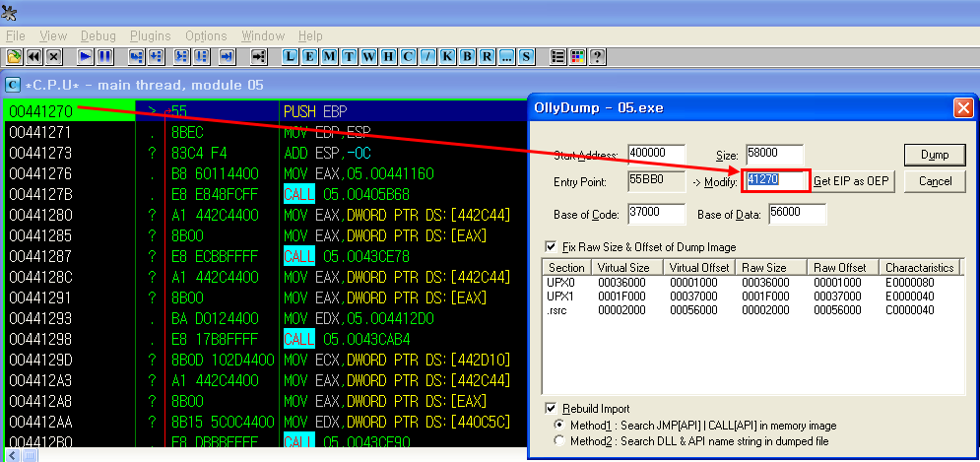The width and height of the screenshot is (980, 462).
Task: Click the Run program play icon
Action: pyautogui.click(x=86, y=57)
